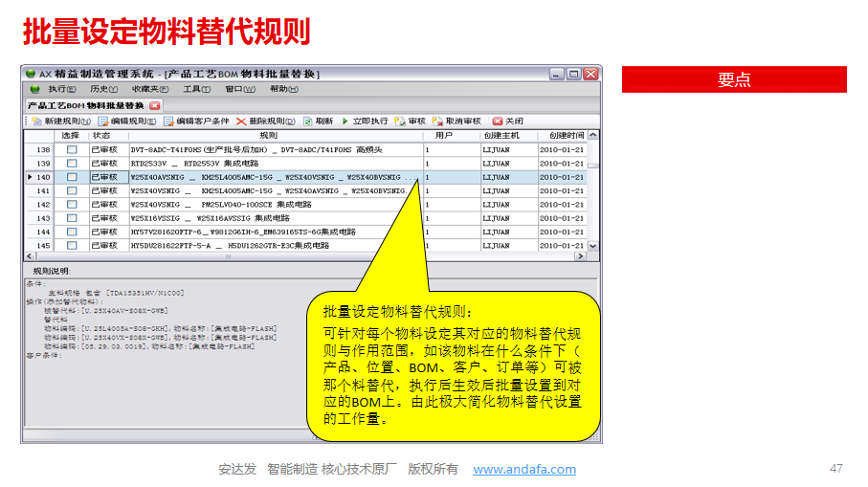Run 立即执行 (Execute Now) green arrow
This screenshot has height=487, width=868.
[x=345, y=122]
